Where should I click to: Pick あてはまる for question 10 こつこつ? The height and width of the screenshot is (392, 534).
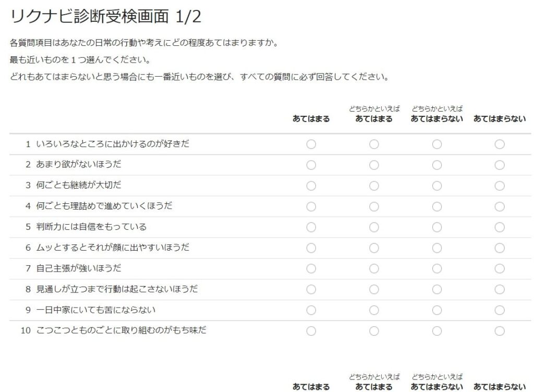click(311, 331)
